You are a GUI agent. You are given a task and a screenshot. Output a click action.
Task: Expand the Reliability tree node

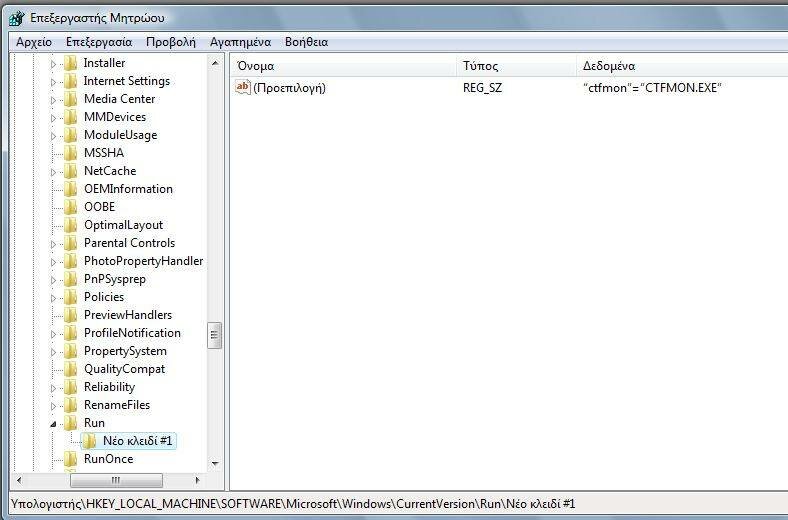click(53, 388)
